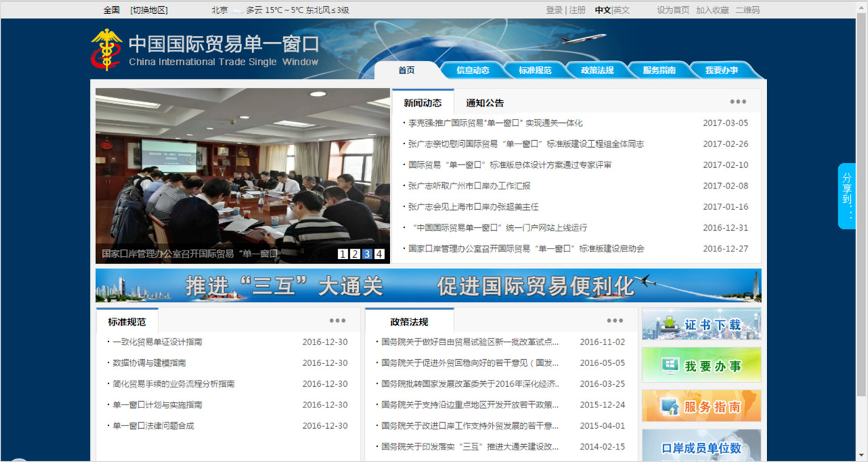Click the 登录 login link
The height and width of the screenshot is (462, 868).
point(554,10)
